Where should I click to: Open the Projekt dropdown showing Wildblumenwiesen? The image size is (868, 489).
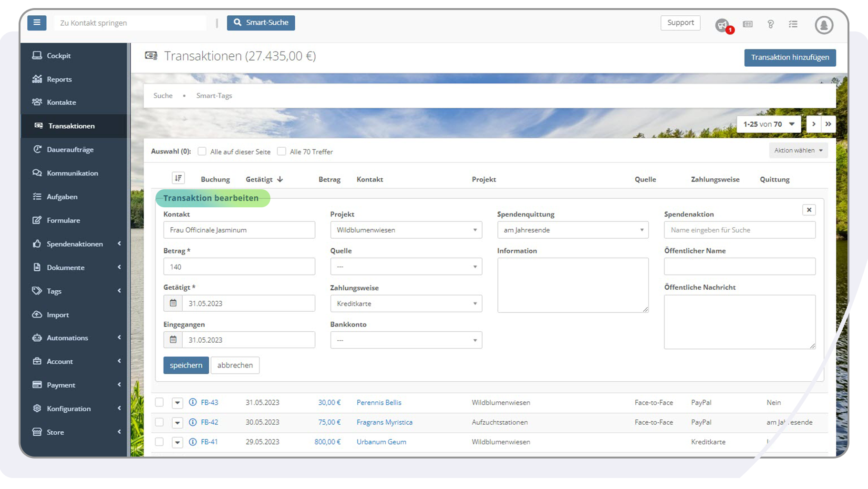tap(406, 230)
